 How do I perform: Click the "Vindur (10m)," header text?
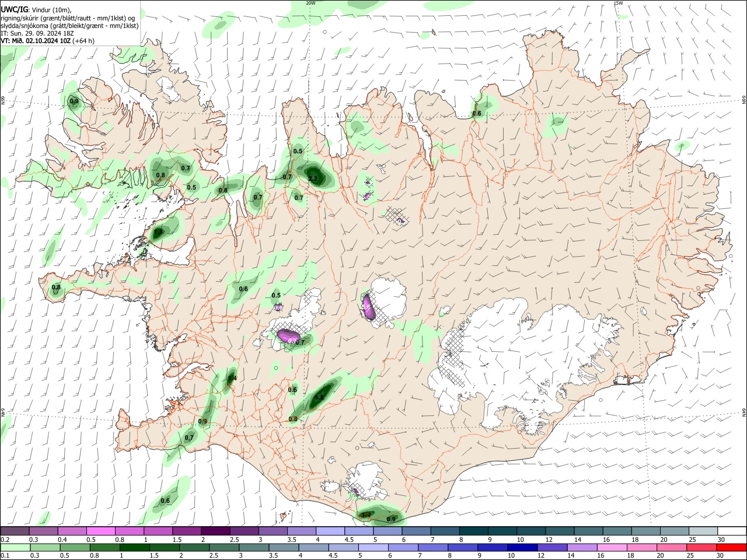coord(51,10)
